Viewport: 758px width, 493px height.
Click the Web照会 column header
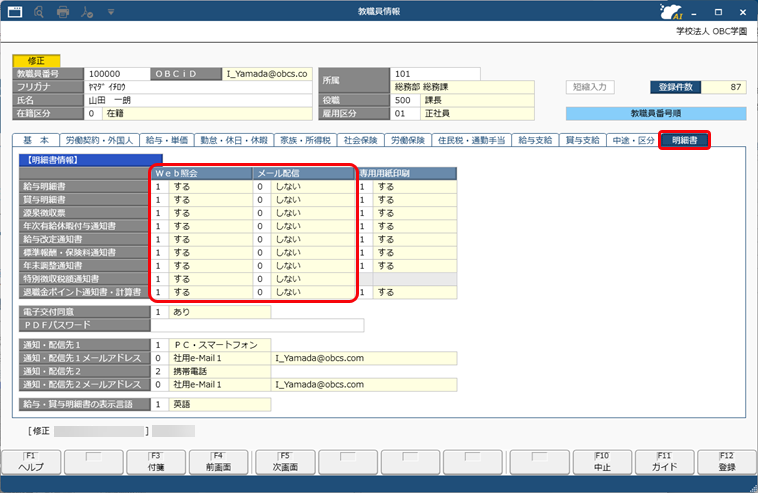tap(202, 174)
